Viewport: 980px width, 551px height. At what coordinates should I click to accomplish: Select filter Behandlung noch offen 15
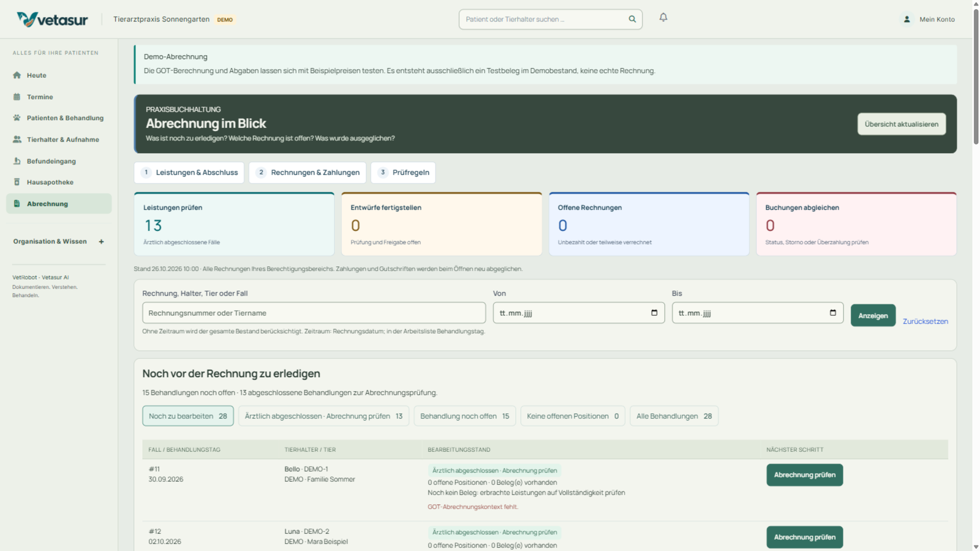pyautogui.click(x=465, y=416)
